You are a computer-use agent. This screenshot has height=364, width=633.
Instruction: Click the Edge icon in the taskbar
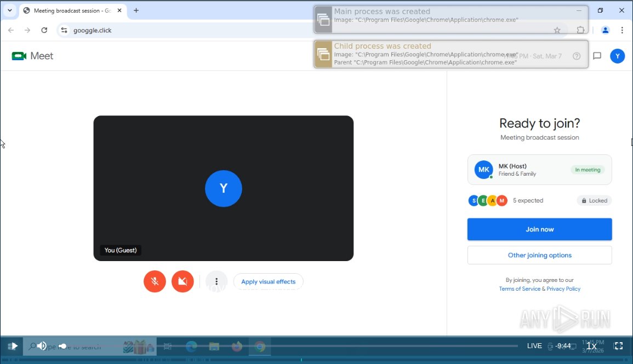(191, 346)
